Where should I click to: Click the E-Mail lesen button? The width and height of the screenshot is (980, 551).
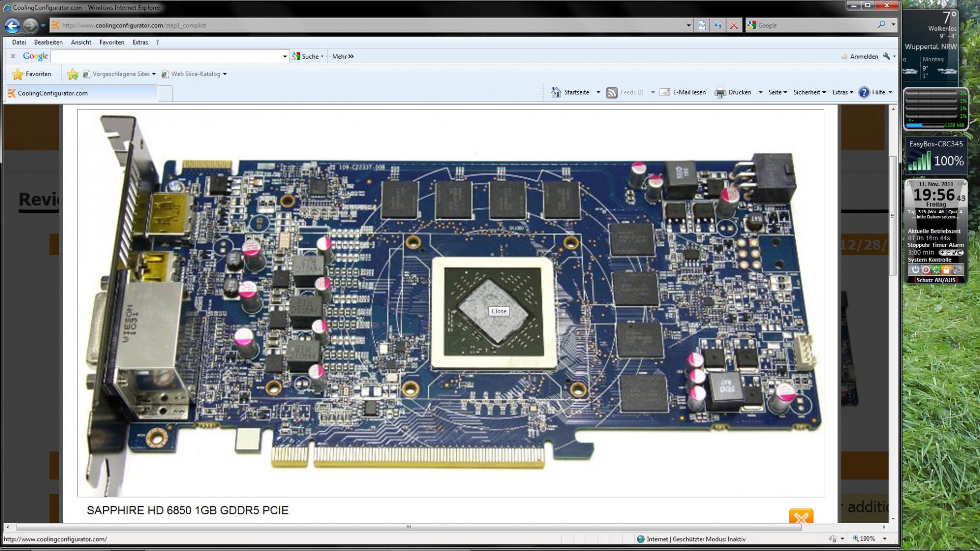pos(683,92)
